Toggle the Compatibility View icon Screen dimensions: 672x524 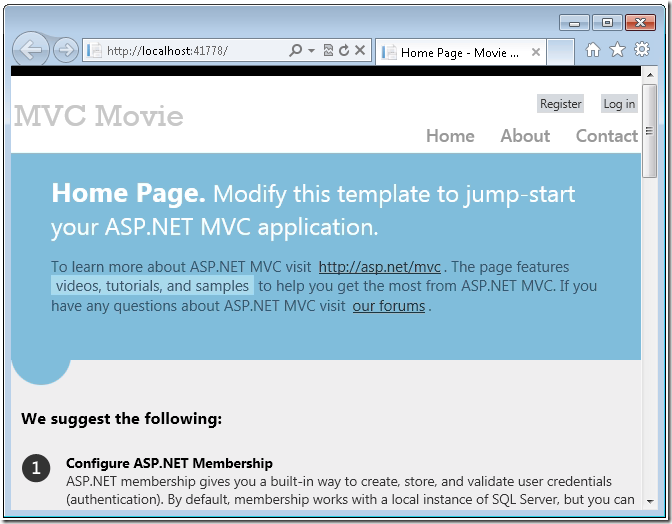point(328,50)
